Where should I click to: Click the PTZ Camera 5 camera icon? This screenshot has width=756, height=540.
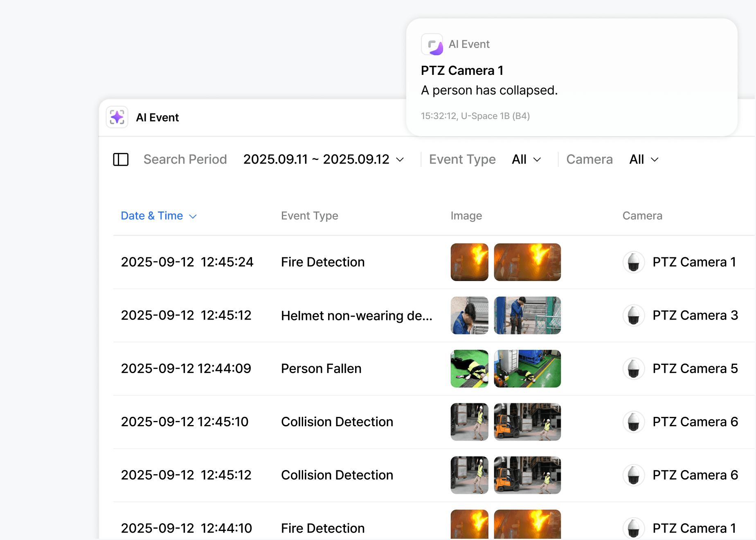(634, 369)
